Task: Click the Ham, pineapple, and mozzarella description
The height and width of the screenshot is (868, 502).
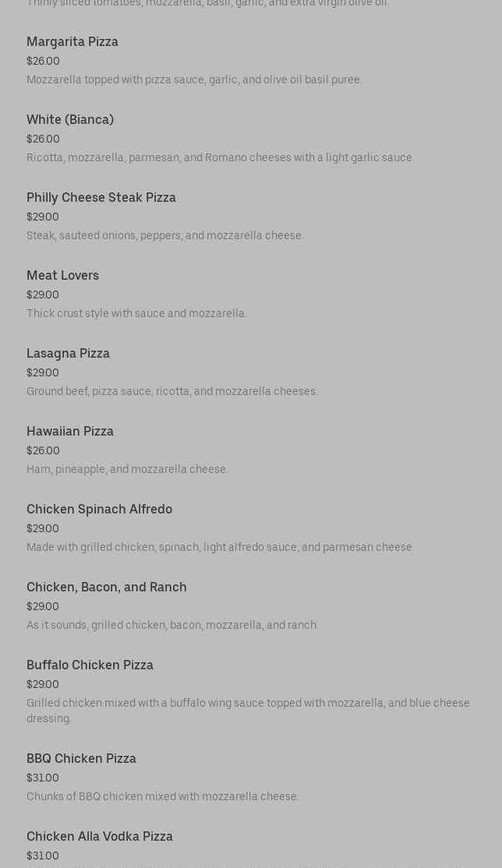Action: point(127,470)
